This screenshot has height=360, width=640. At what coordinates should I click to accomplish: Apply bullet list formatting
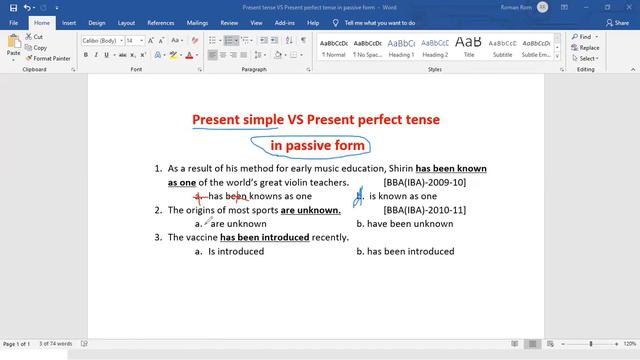[x=212, y=40]
